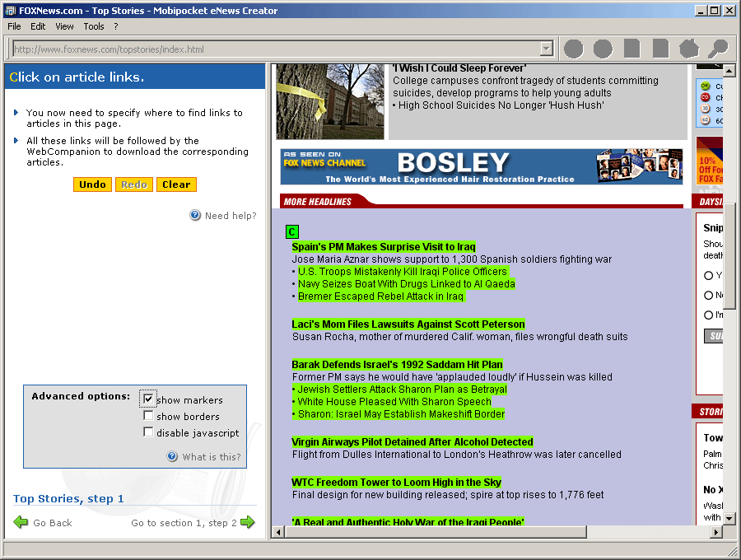Open Barak Defends Israel's 1992 Saddam headline

pyautogui.click(x=398, y=364)
